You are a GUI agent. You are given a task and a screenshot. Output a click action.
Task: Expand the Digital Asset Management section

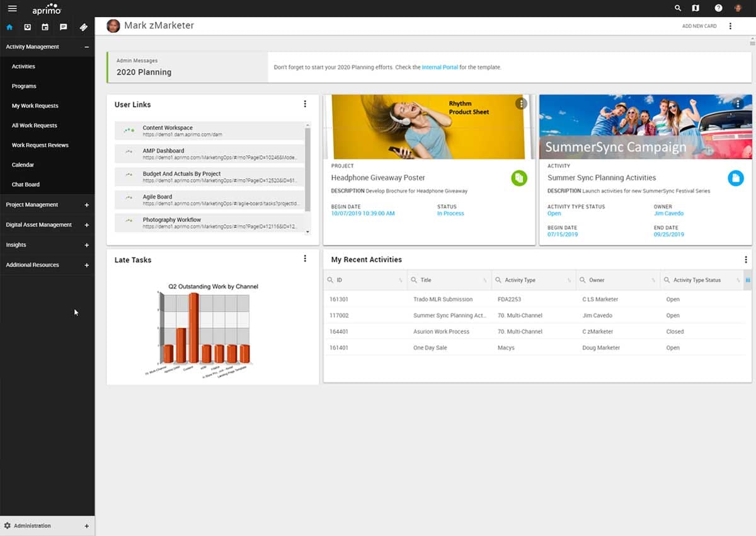click(x=86, y=224)
